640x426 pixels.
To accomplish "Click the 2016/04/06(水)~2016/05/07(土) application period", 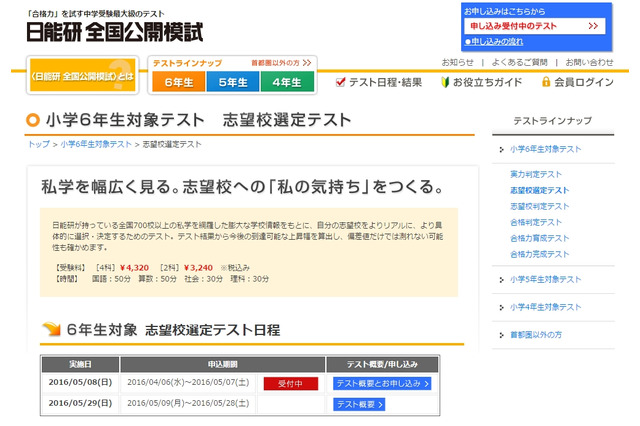I will [188, 382].
